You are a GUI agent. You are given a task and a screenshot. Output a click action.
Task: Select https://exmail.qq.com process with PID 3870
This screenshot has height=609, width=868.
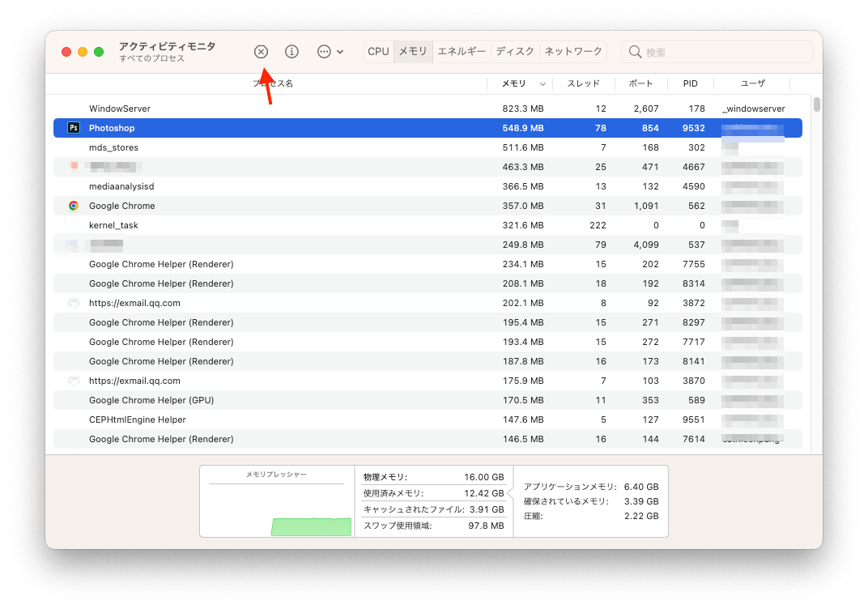click(x=428, y=381)
